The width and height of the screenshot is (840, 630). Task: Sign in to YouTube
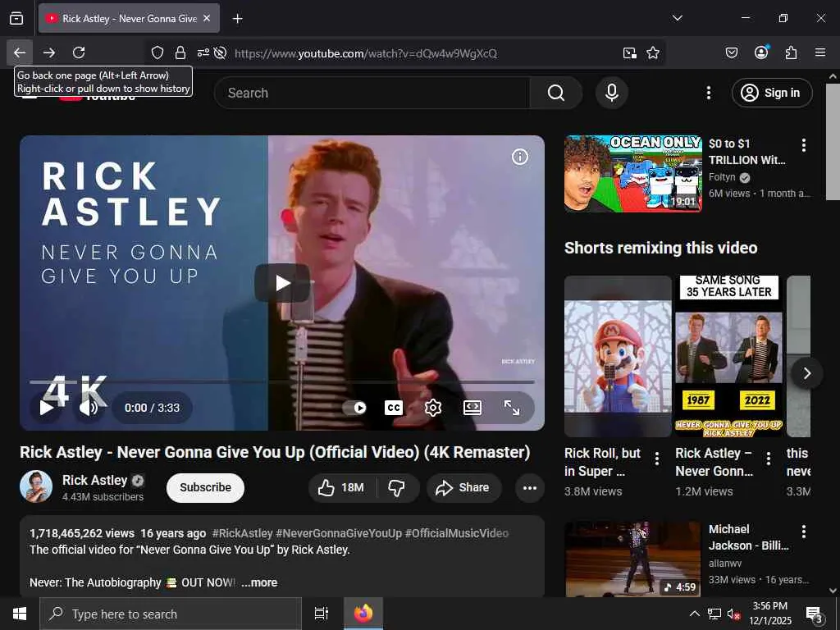771,93
